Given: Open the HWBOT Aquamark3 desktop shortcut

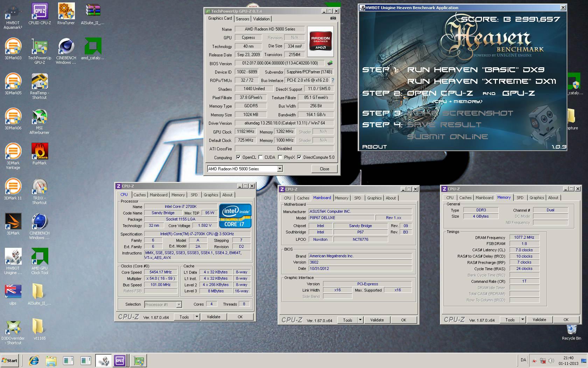Looking at the screenshot, I should [13, 16].
